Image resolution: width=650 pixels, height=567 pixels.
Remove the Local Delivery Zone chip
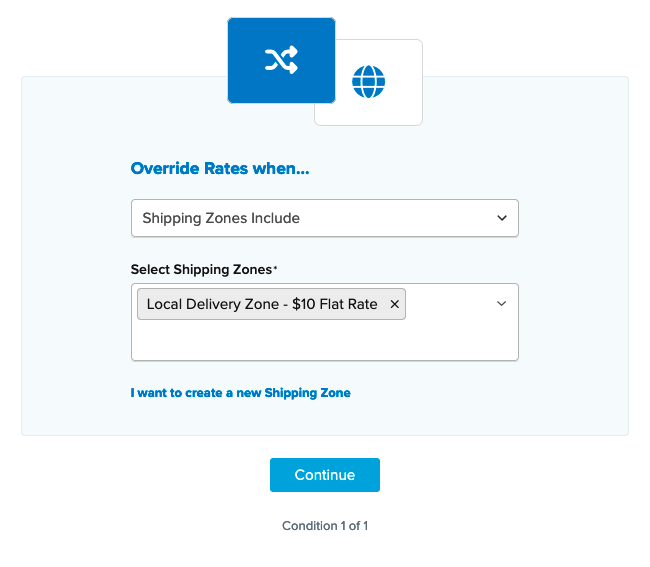(394, 304)
